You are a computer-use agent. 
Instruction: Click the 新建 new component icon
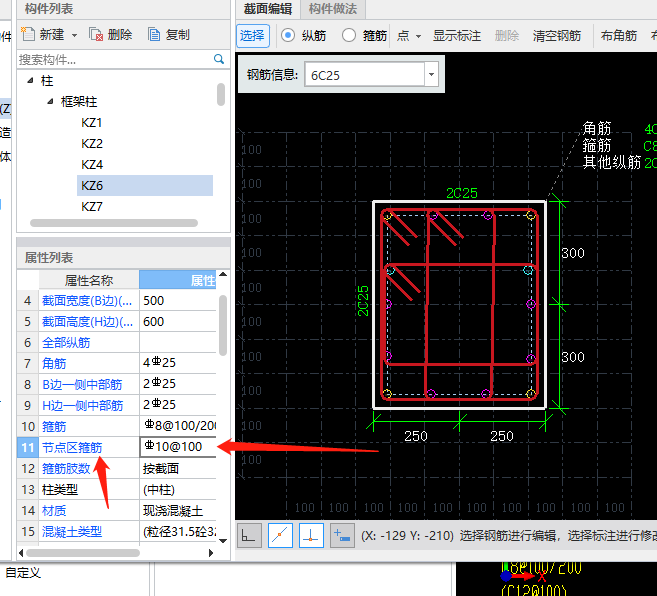pos(28,34)
